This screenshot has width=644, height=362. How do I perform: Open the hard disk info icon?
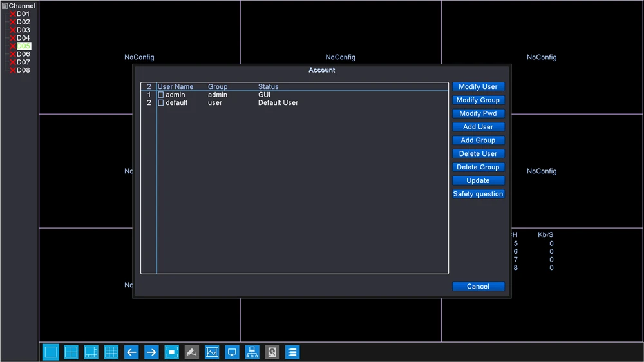click(272, 352)
